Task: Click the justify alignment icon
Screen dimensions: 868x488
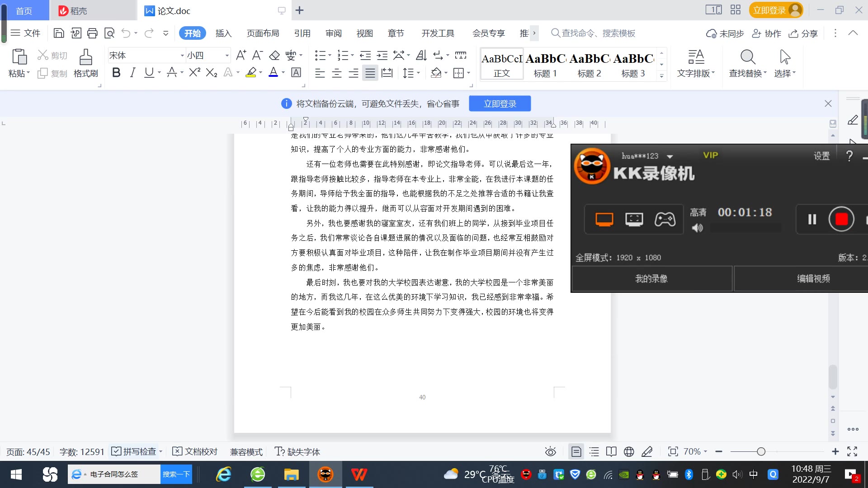Action: tap(370, 73)
